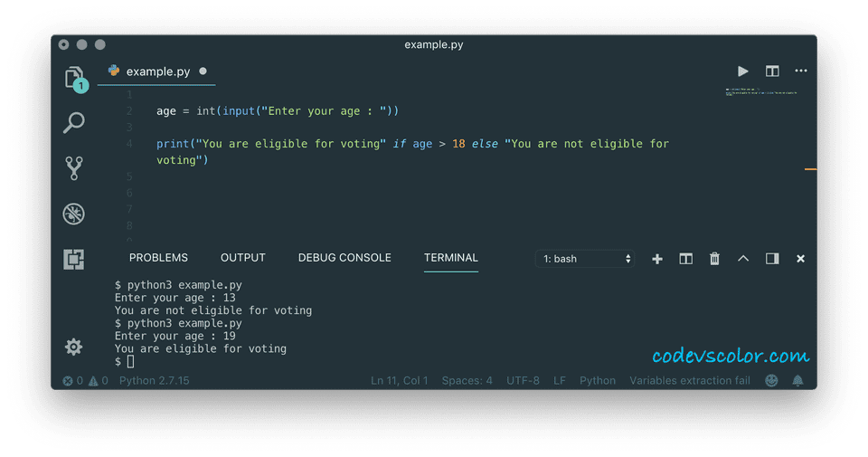This screenshot has width=868, height=457.
Task: Maximize panel size with chevron up
Action: [x=743, y=259]
